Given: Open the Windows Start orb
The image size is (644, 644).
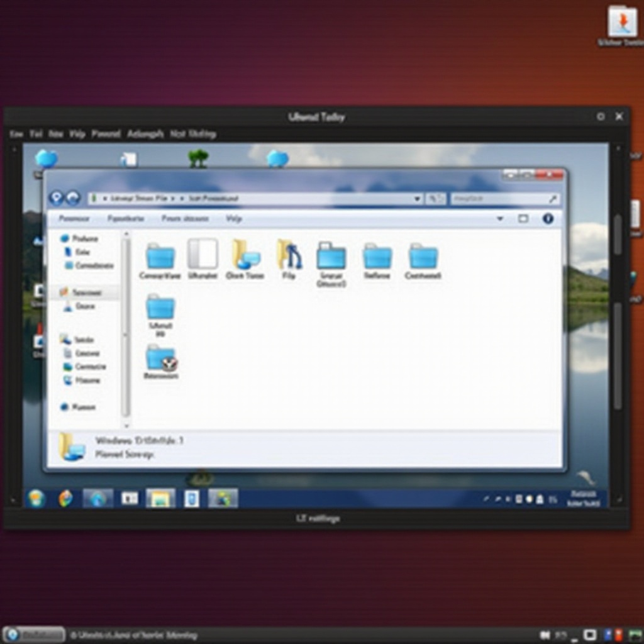Looking at the screenshot, I should pos(36,498).
